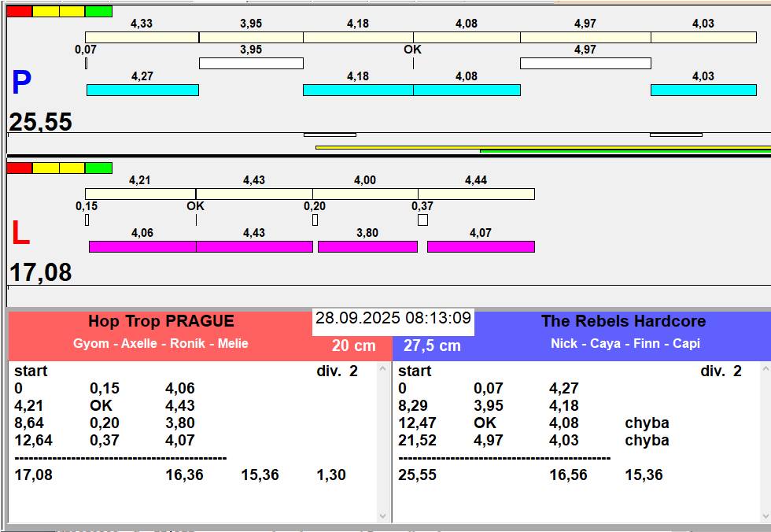The height and width of the screenshot is (532, 771).
Task: Select the 8,29 row in the right results list
Action: (x=489, y=405)
